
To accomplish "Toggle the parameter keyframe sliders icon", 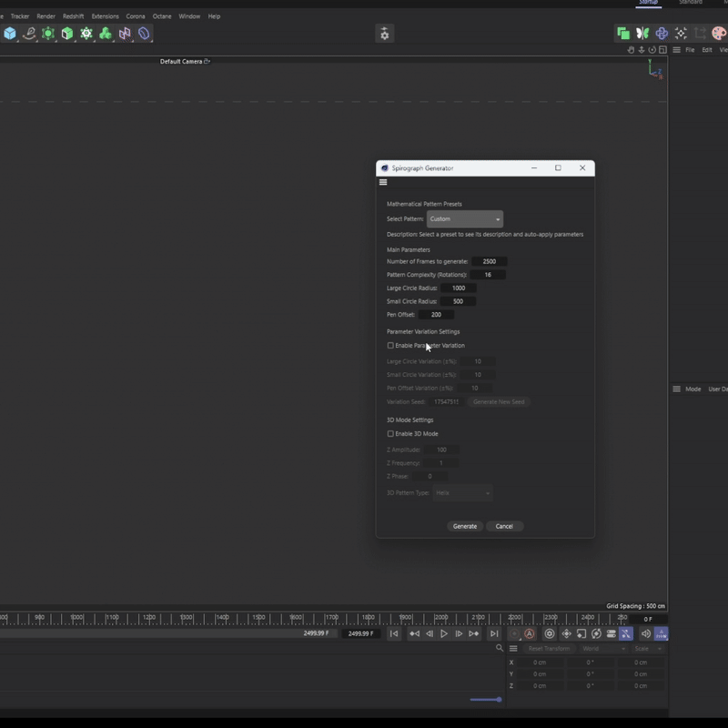I will (611, 633).
